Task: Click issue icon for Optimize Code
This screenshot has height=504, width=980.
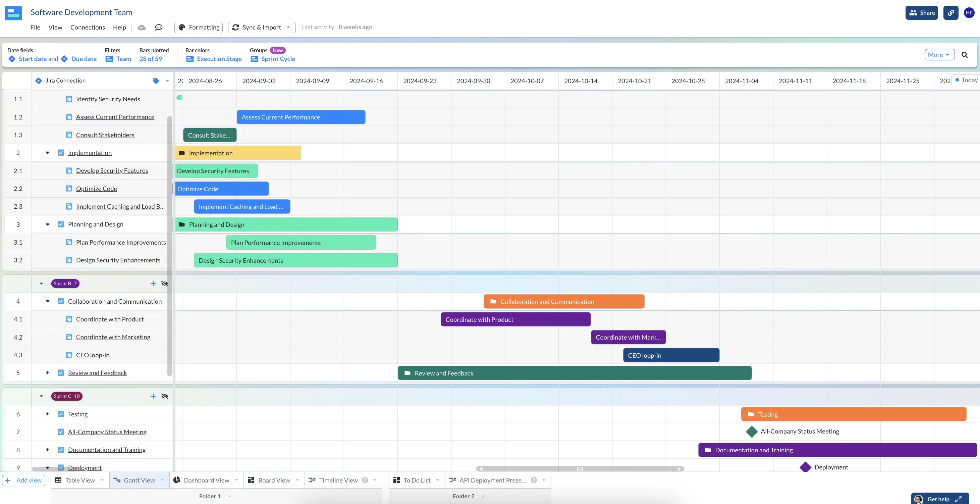Action: point(69,189)
